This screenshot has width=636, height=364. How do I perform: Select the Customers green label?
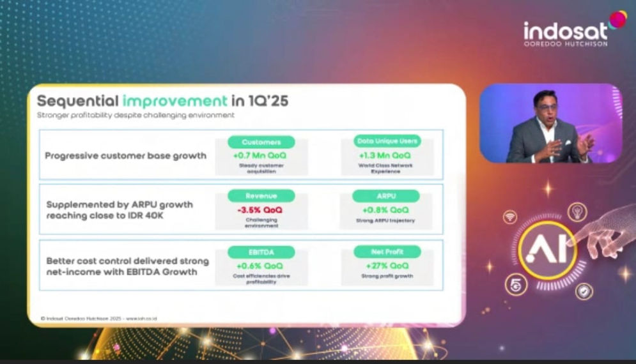tap(261, 142)
